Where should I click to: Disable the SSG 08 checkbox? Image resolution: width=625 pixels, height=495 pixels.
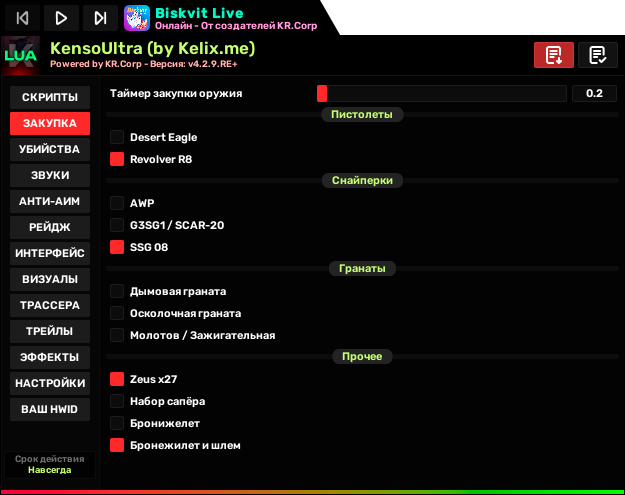pos(117,247)
